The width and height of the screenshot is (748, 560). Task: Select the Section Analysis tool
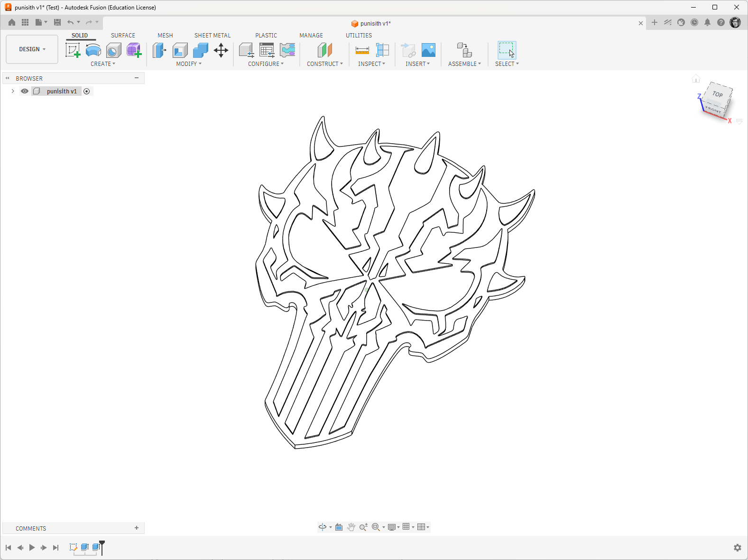coord(383,50)
